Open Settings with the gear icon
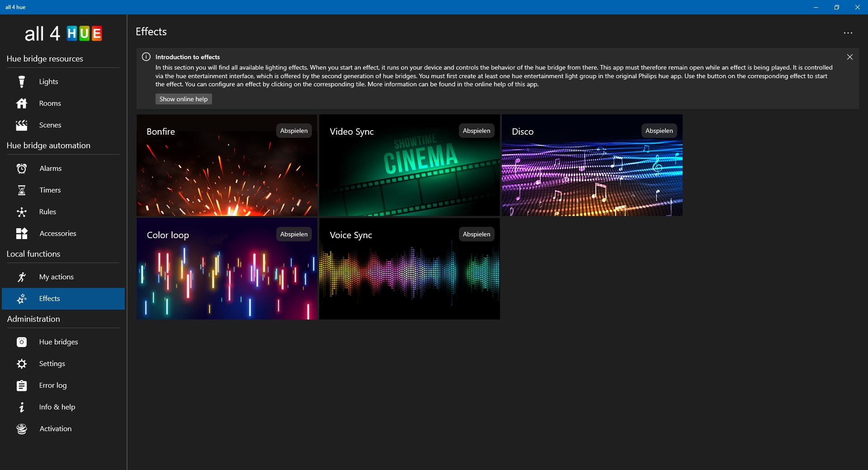 (x=21, y=363)
